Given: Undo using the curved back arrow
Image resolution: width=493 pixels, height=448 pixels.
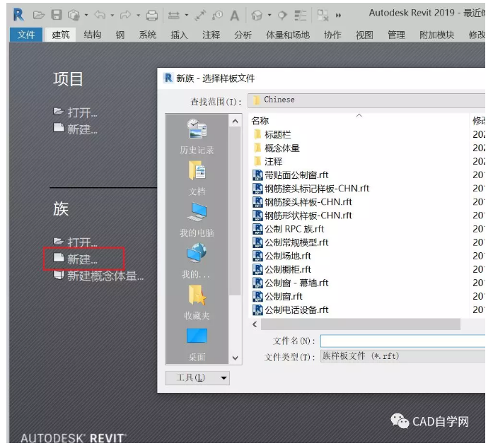Looking at the screenshot, I should [100, 14].
